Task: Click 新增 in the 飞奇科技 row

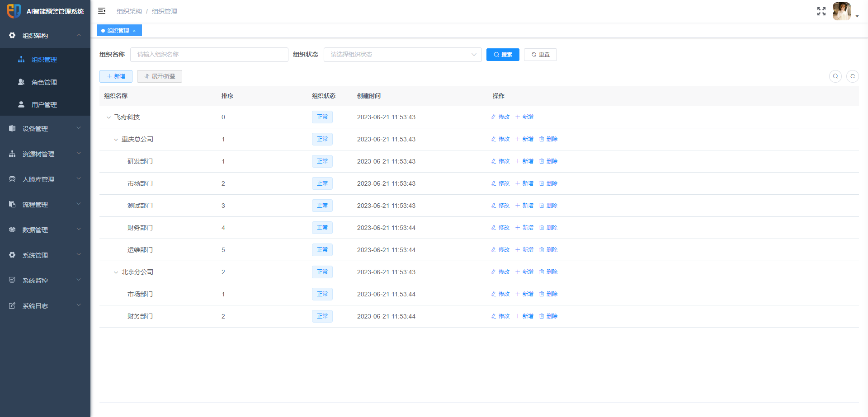Action: (x=524, y=117)
